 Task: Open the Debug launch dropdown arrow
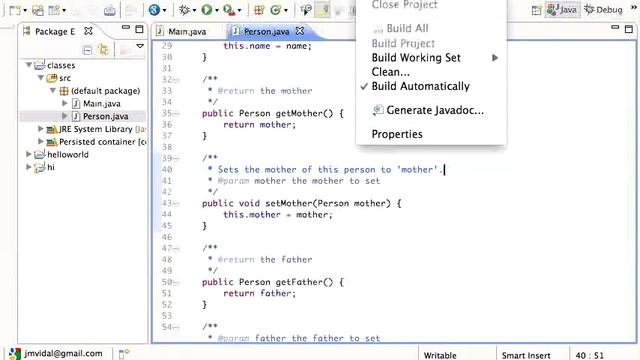[194, 10]
